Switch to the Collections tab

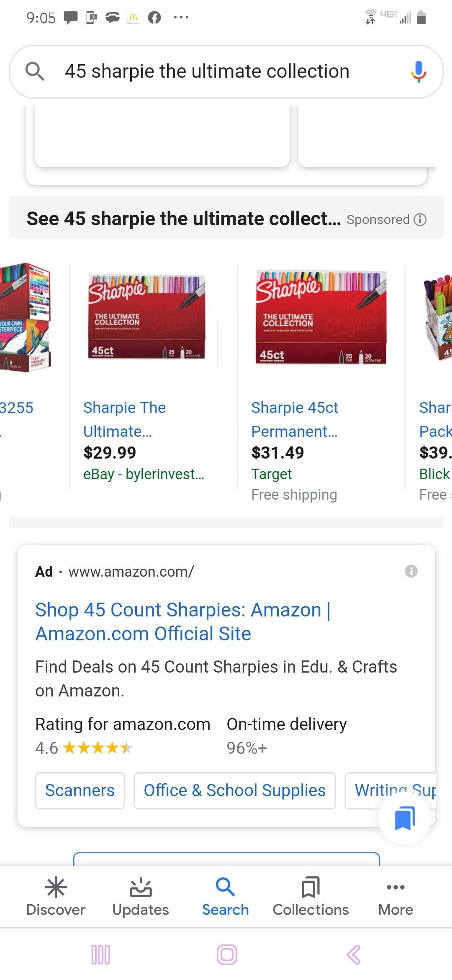pyautogui.click(x=311, y=896)
